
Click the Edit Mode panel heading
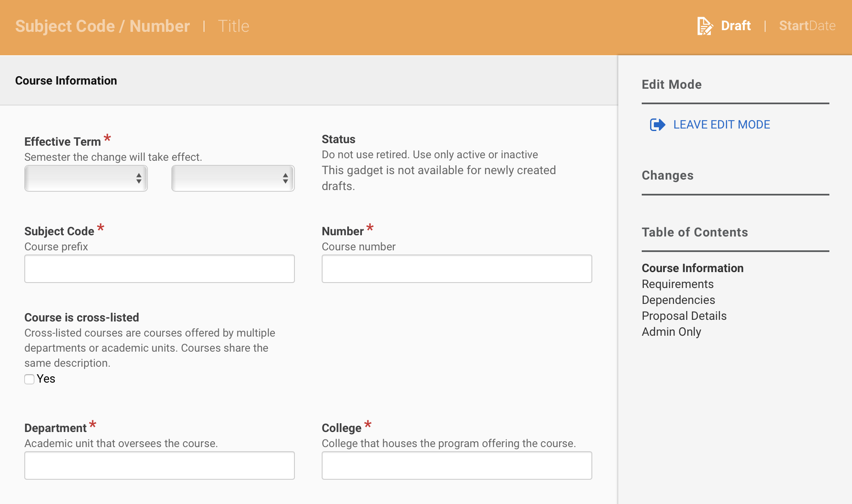[671, 85]
